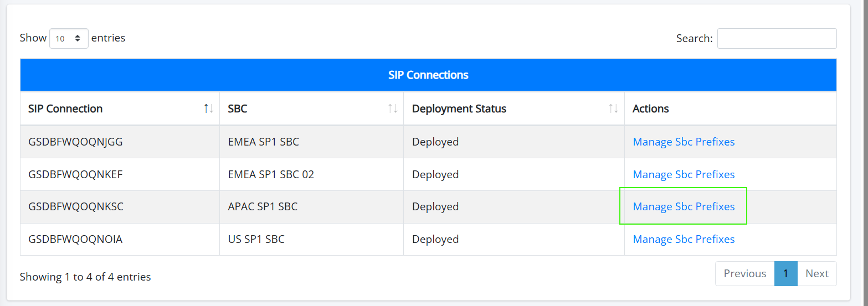
Task: Click the Actions column header
Action: pyautogui.click(x=730, y=108)
